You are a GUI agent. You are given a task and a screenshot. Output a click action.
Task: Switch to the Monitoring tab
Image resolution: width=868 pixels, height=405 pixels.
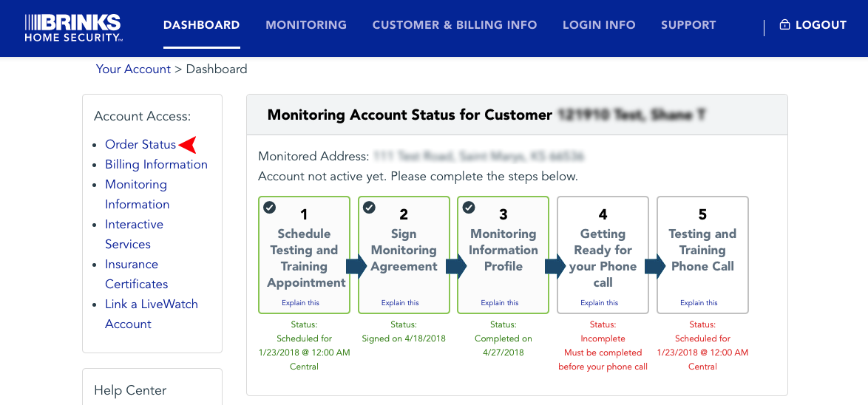tap(306, 25)
